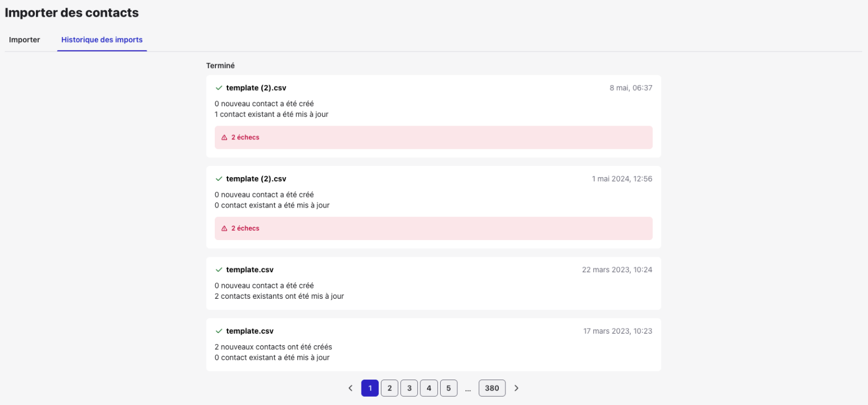Click the checkmark icon on 22 mars 2023 import
This screenshot has width=868, height=405.
(x=219, y=270)
